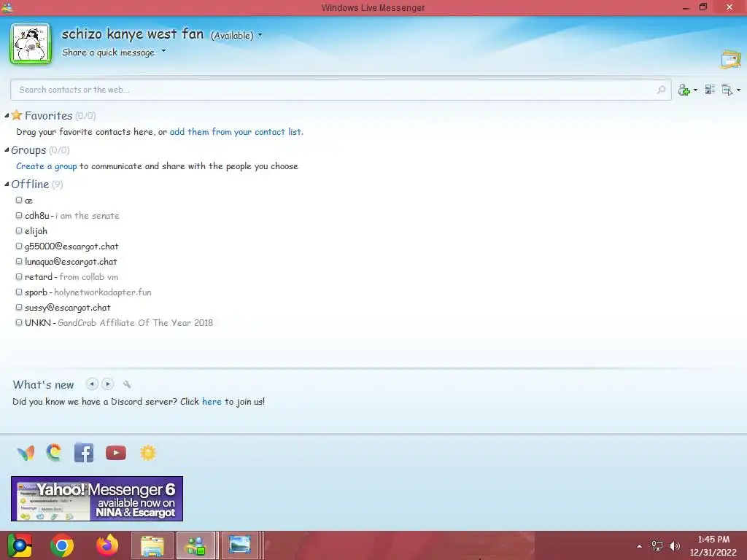Click Windows Live Messenger taskbar button

tap(196, 545)
